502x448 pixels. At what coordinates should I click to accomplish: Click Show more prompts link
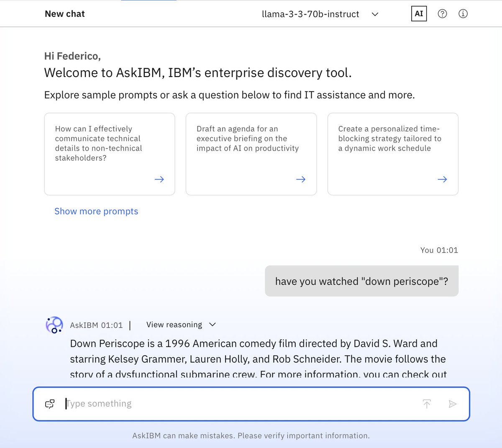point(96,211)
